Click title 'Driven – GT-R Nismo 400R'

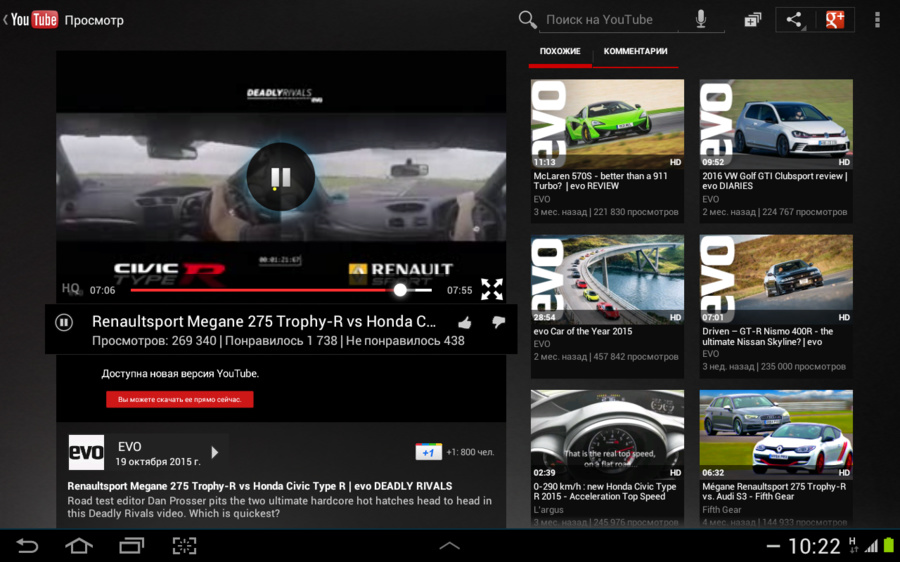click(x=767, y=336)
